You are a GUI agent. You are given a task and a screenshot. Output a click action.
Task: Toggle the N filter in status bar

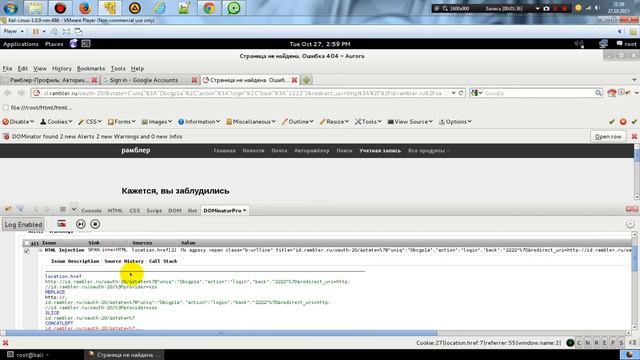[587, 343]
